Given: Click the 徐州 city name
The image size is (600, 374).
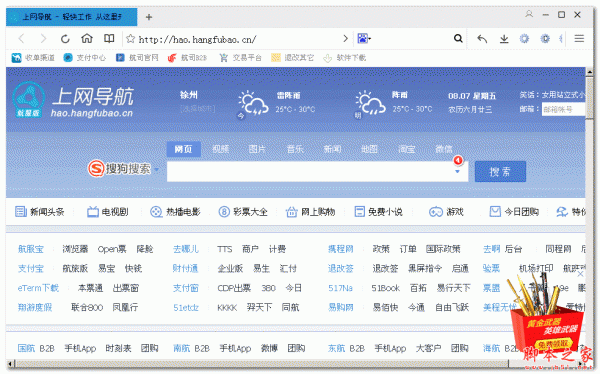Looking at the screenshot, I should (x=189, y=95).
